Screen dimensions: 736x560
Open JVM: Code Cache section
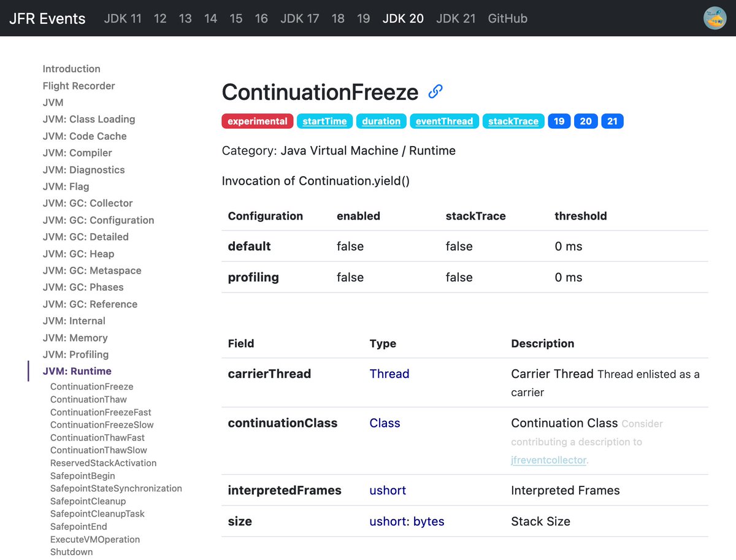(x=85, y=136)
